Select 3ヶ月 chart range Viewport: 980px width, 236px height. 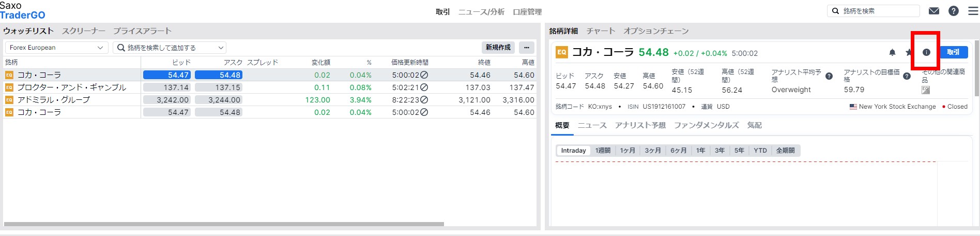[653, 151]
